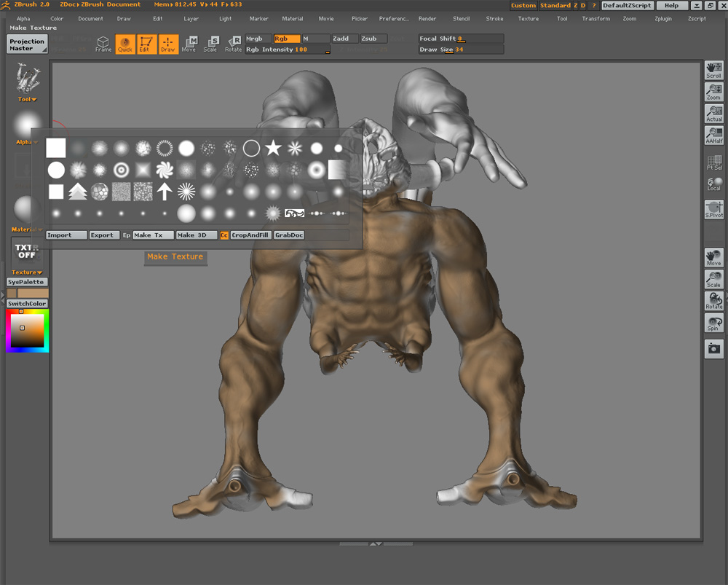This screenshot has width=728, height=585.
Task: Open the Texture dropdown below TXTR OFF
Action: (x=28, y=272)
